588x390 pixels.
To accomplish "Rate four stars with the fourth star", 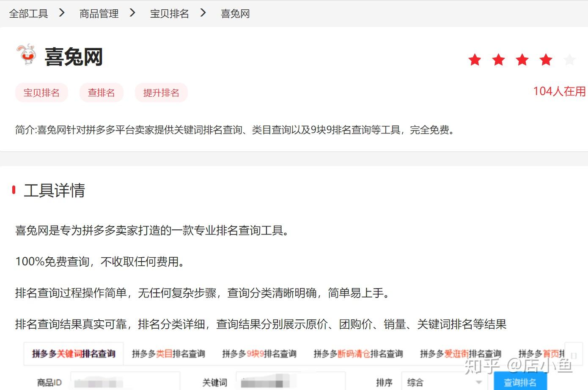I will pos(546,60).
